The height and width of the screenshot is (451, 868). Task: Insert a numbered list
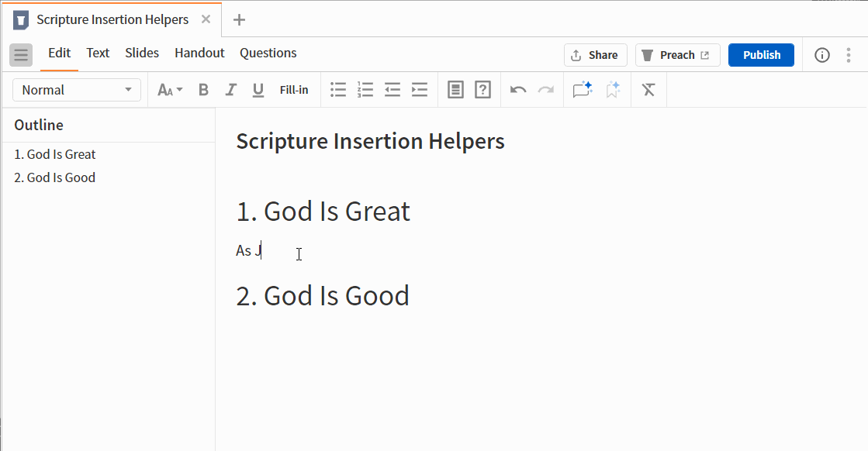coord(365,90)
